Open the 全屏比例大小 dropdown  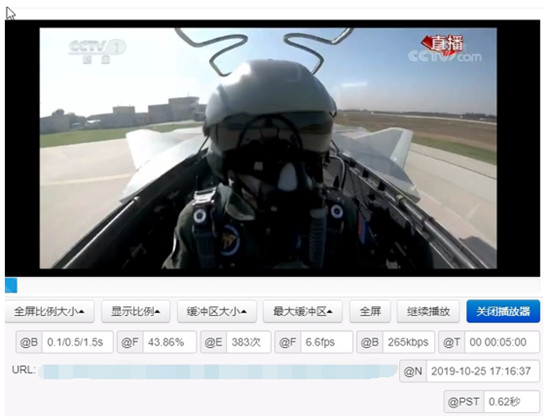point(49,311)
